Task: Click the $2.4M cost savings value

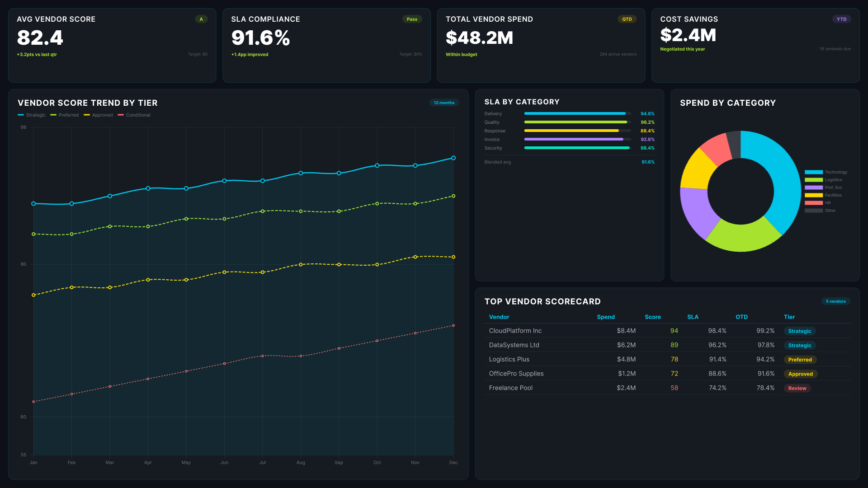Action: pos(688,35)
